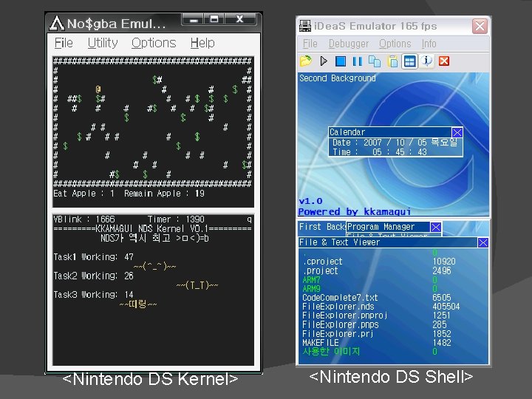Open File menu in No$gba Emulator
Screen dimensions: 532x399
64,43
